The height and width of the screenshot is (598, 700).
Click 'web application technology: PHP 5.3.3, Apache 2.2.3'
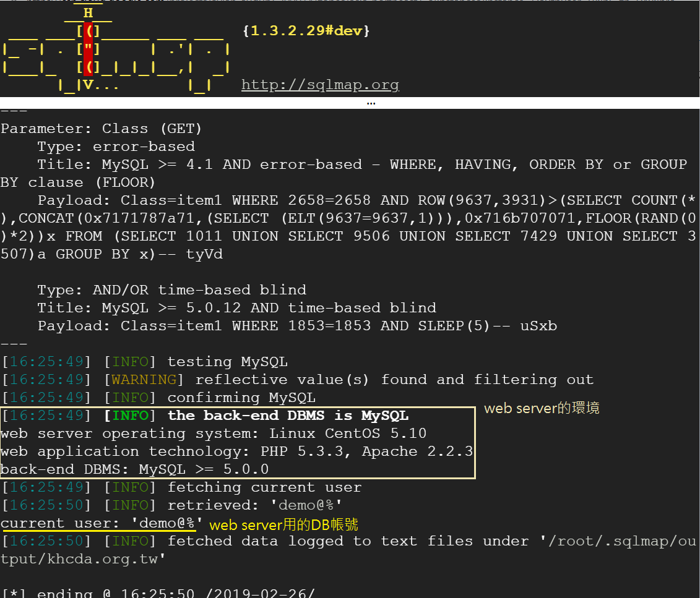point(236,451)
